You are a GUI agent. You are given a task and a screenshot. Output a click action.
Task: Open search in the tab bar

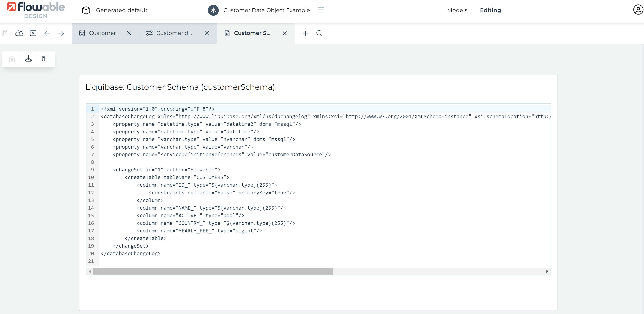320,33
